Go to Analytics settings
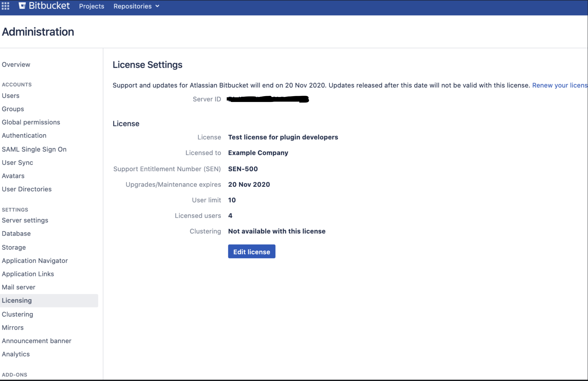 16,354
